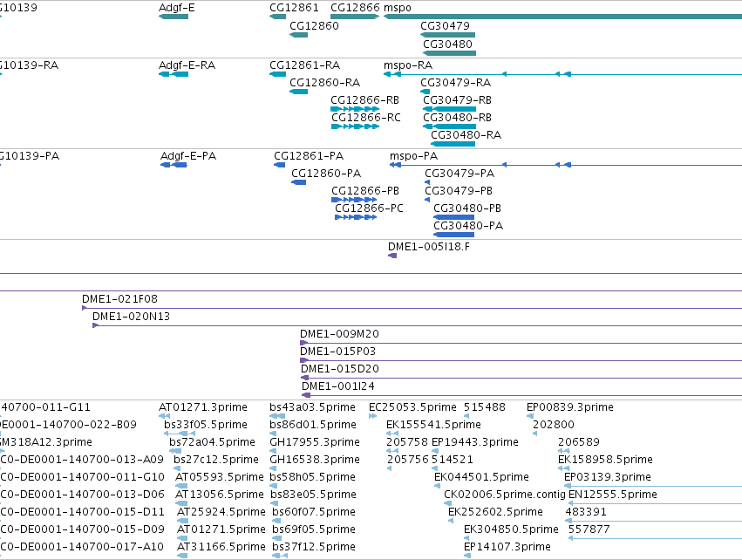The height and width of the screenshot is (560, 742).
Task: Select the CG12860 gene feature
Action: point(298,35)
